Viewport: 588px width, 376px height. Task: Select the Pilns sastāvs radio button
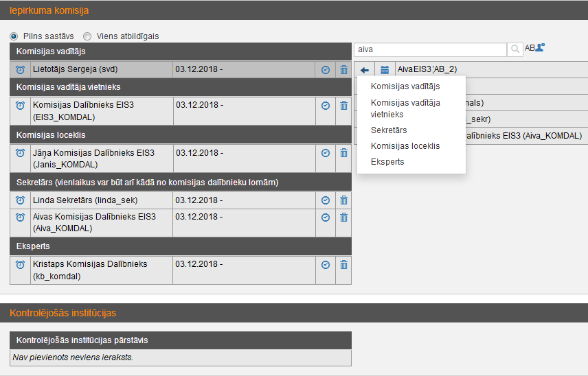point(14,36)
